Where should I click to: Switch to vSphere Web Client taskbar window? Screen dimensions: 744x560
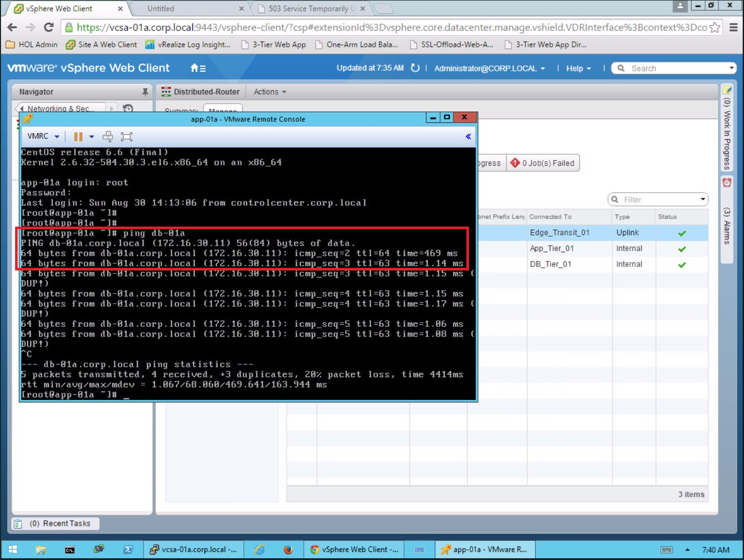click(354, 549)
